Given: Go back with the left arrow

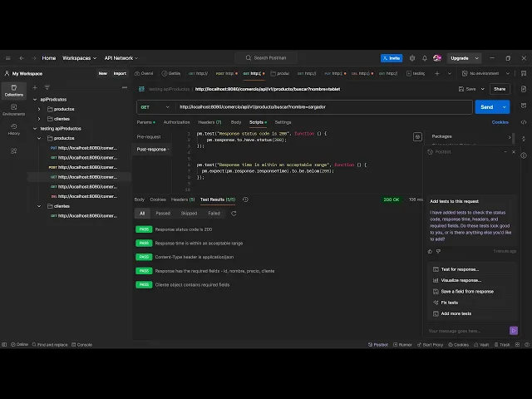Looking at the screenshot, I should pos(22,58).
